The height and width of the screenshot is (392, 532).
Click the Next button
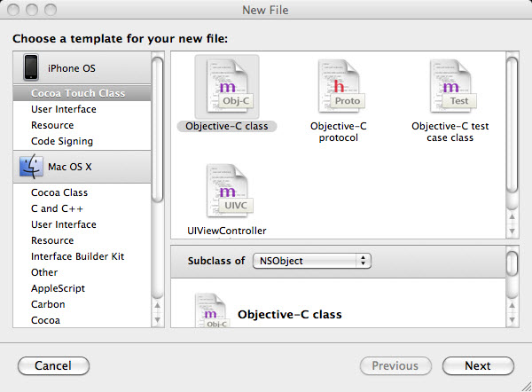pyautogui.click(x=478, y=366)
